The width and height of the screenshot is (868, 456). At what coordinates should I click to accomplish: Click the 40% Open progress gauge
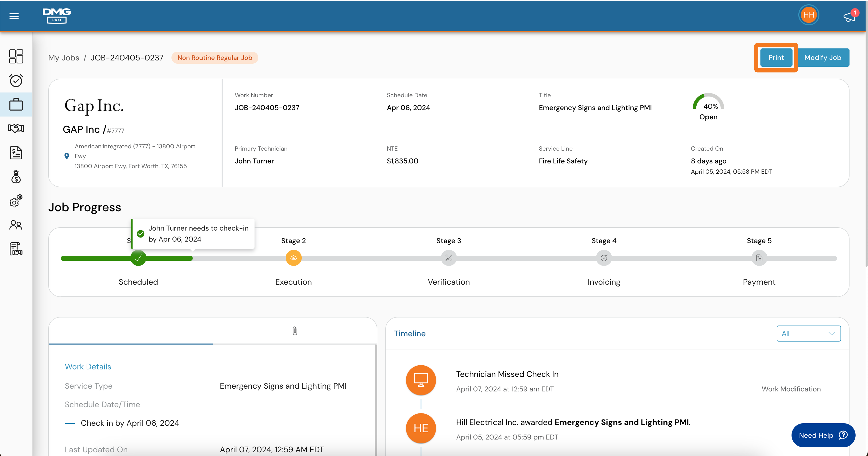tap(708, 107)
